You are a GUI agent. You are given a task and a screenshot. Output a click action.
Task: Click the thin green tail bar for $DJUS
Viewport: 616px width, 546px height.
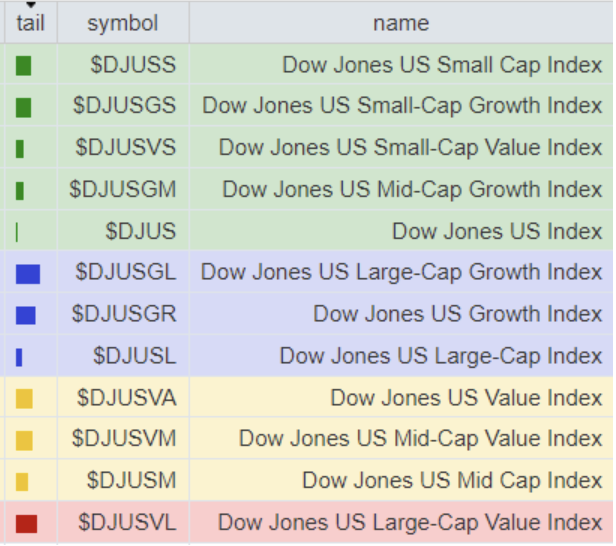17,232
